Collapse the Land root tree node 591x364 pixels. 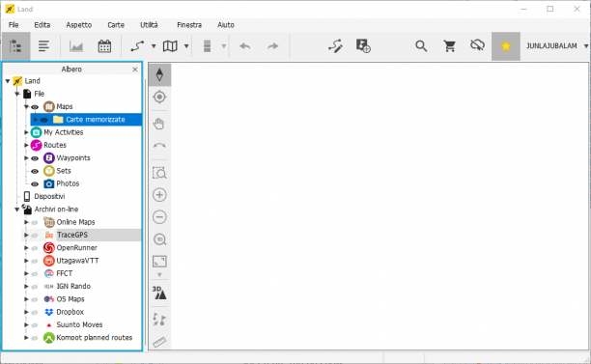click(8, 81)
